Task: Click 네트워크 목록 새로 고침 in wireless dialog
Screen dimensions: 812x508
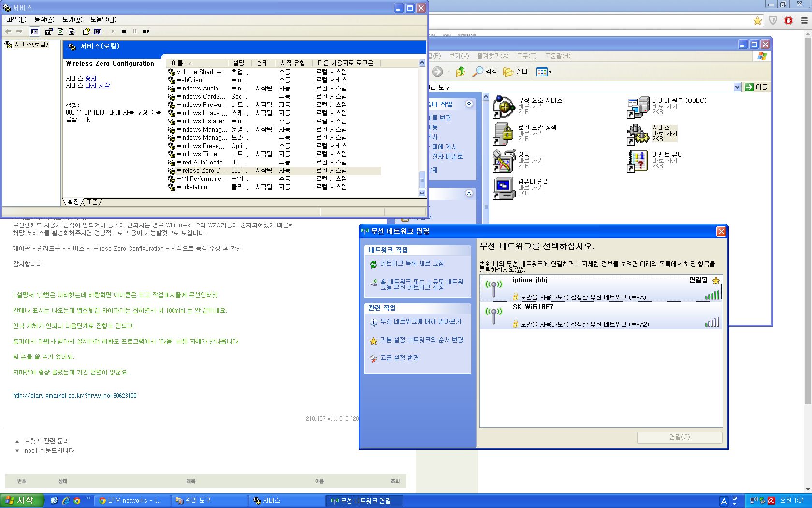Action: [x=412, y=264]
